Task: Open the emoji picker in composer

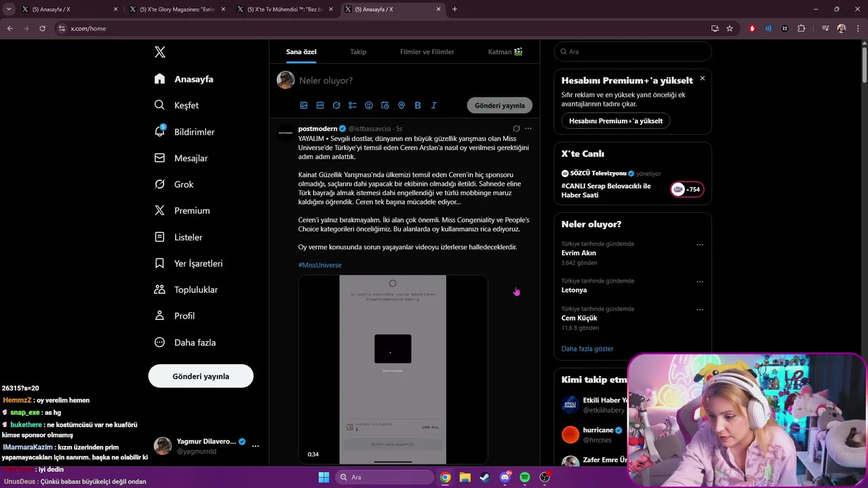Action: [369, 105]
